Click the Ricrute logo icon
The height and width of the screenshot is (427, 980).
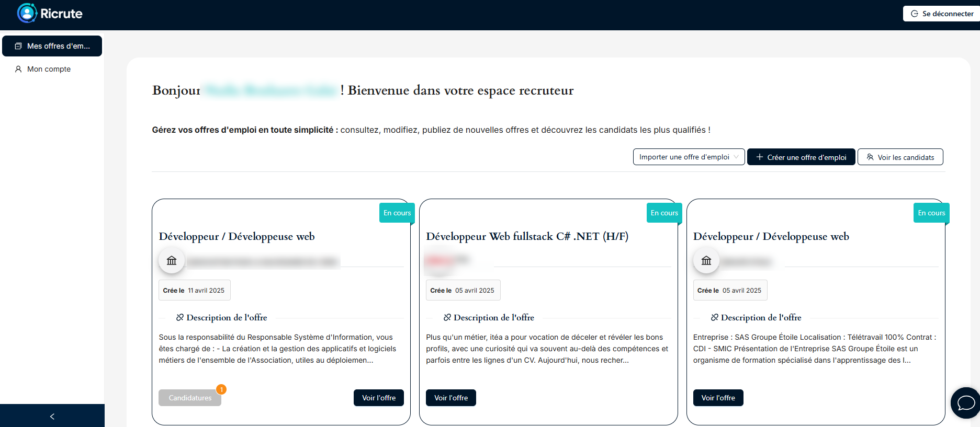click(27, 13)
